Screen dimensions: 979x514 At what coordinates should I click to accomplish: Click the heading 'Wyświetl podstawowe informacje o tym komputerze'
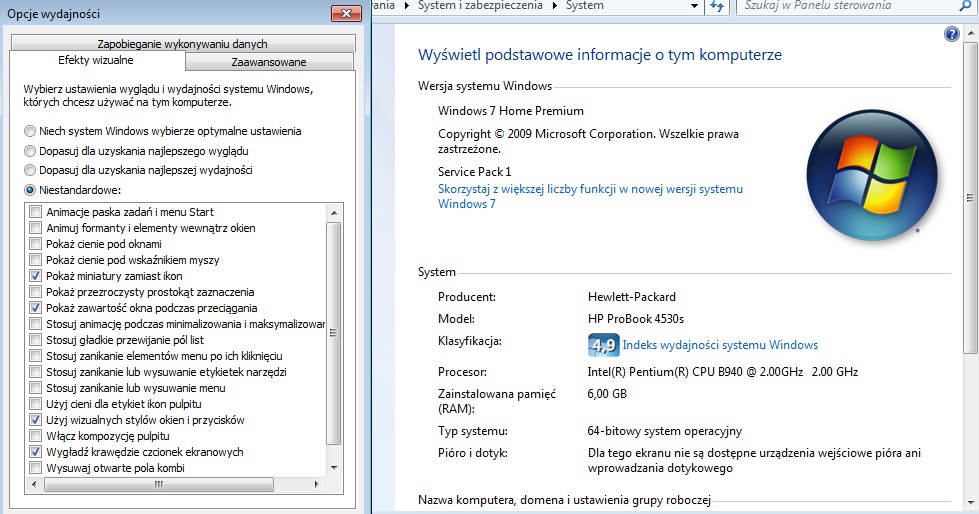[600, 55]
